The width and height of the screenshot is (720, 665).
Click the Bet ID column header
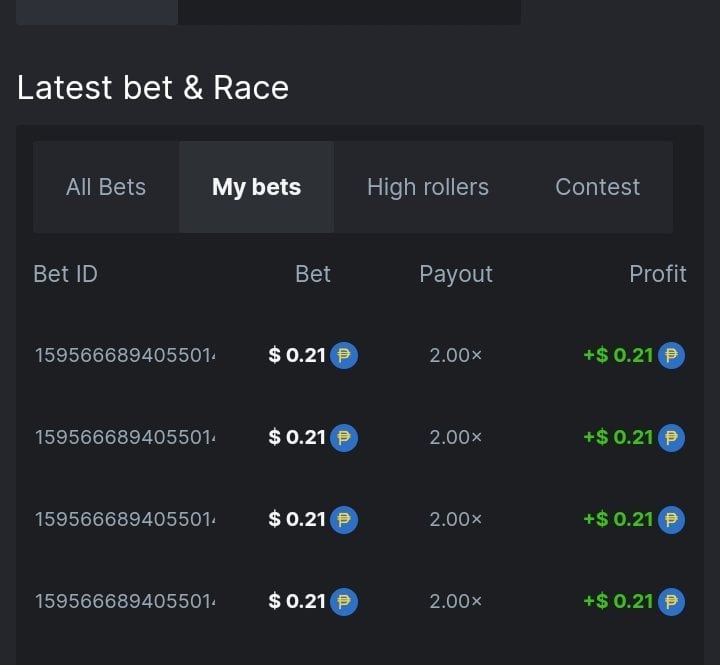coord(65,274)
